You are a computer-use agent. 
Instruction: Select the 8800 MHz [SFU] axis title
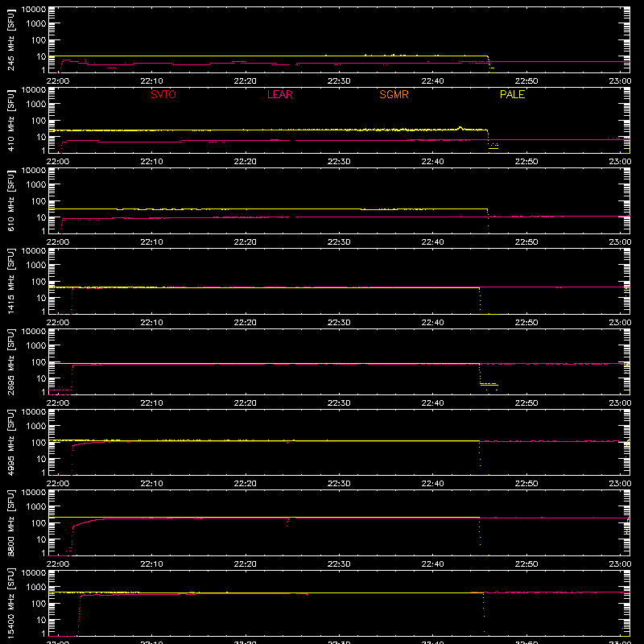11,522
